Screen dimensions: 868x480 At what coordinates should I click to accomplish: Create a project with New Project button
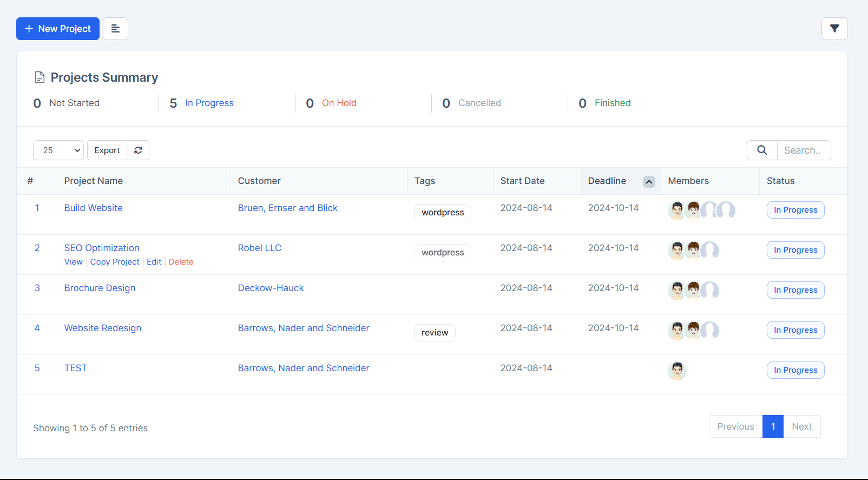[x=58, y=29]
